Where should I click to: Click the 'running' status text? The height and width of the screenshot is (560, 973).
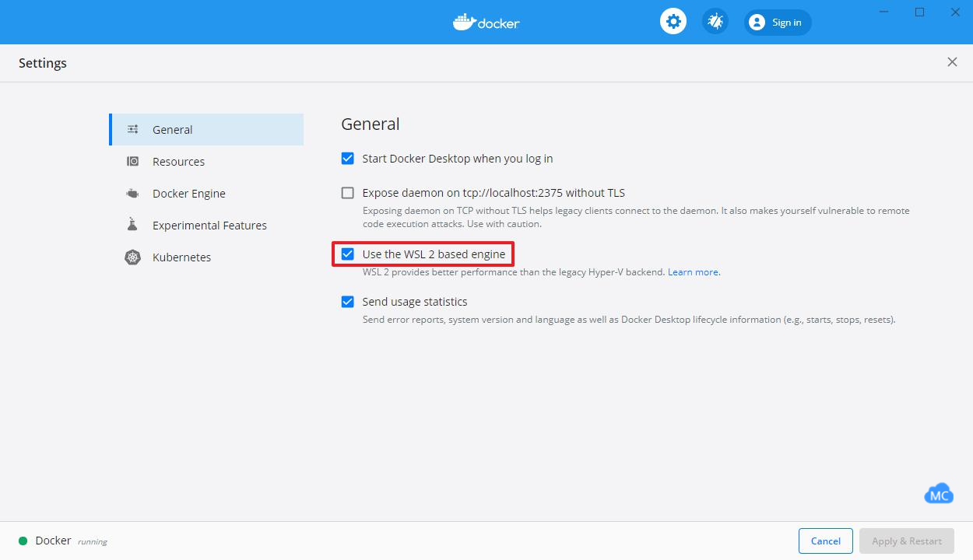[x=93, y=541]
